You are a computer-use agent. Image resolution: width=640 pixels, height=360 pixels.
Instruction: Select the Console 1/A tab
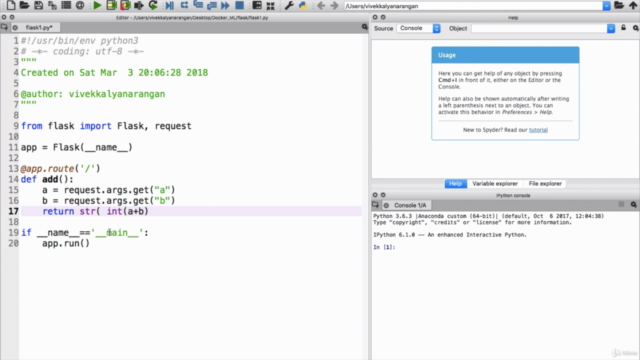point(410,205)
